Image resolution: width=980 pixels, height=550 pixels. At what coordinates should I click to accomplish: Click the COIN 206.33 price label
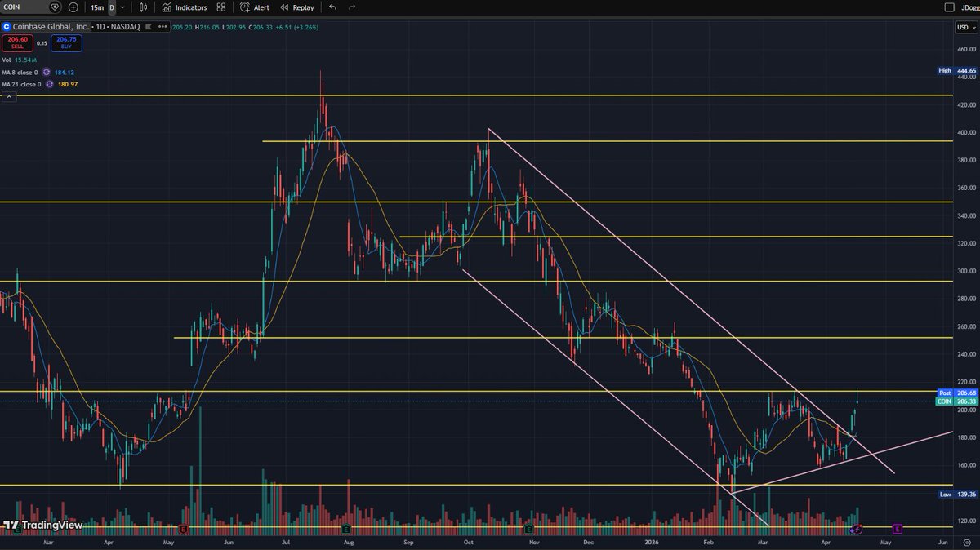957,401
